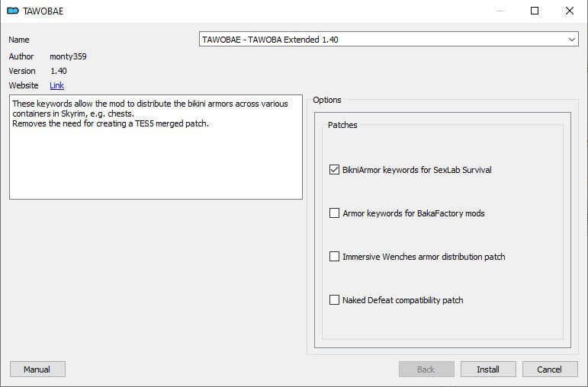The width and height of the screenshot is (588, 387).
Task: Minimize the TAWOBAE installer window
Action: [x=500, y=11]
